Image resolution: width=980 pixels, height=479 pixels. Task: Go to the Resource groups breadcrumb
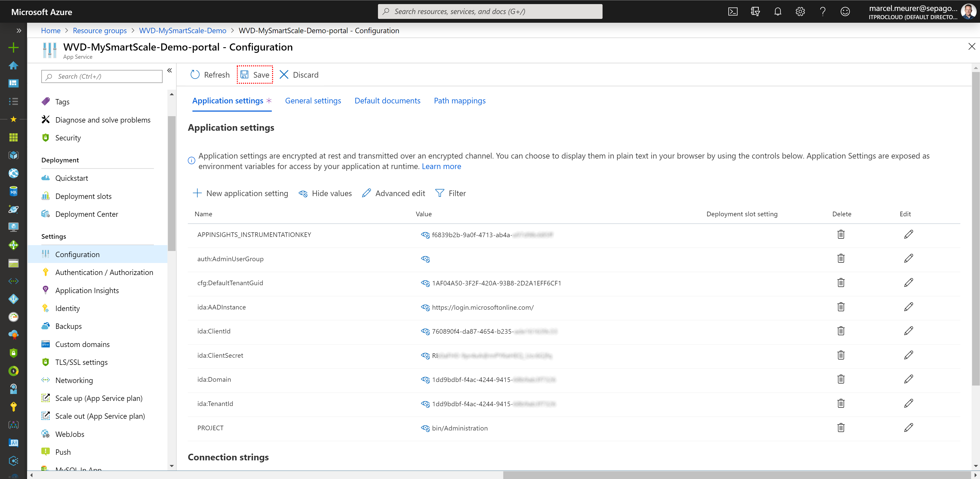point(100,30)
